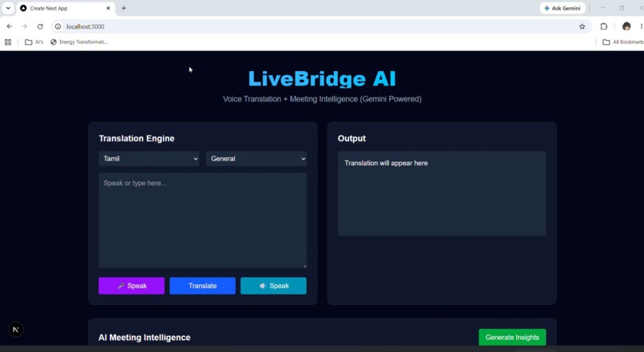Image resolution: width=644 pixels, height=352 pixels.
Task: Minimize the browser window
Action: 603,8
